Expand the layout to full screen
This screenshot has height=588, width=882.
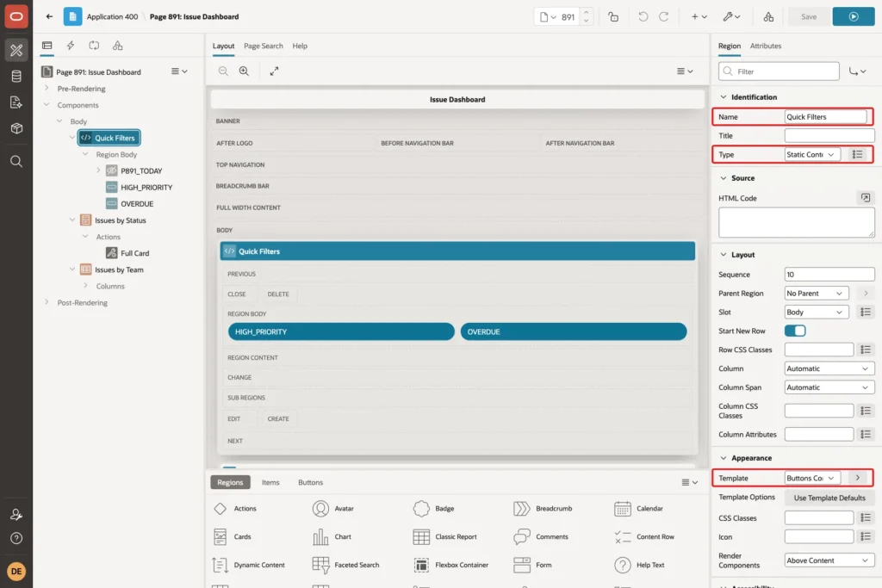pos(274,71)
